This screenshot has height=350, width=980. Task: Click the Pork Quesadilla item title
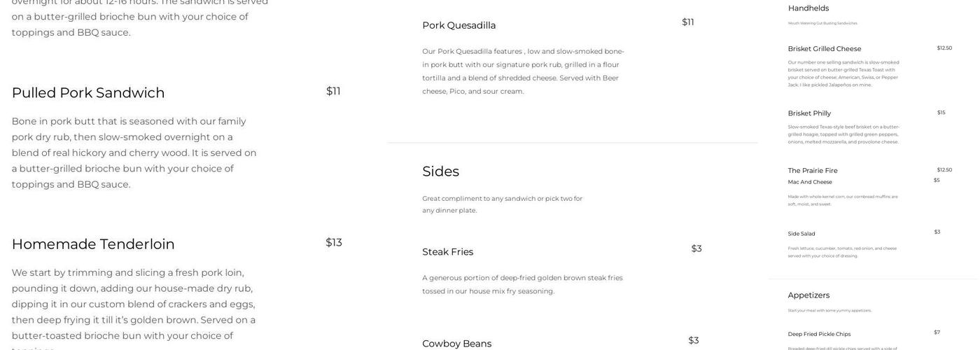point(458,25)
